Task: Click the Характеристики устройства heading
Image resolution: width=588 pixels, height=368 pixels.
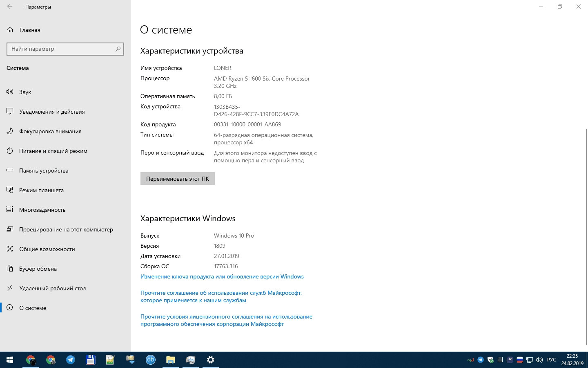Action: (192, 51)
